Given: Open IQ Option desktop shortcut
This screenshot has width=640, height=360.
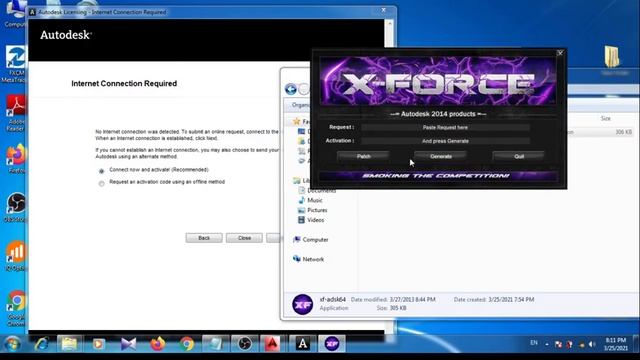Looking at the screenshot, I should click(x=16, y=256).
